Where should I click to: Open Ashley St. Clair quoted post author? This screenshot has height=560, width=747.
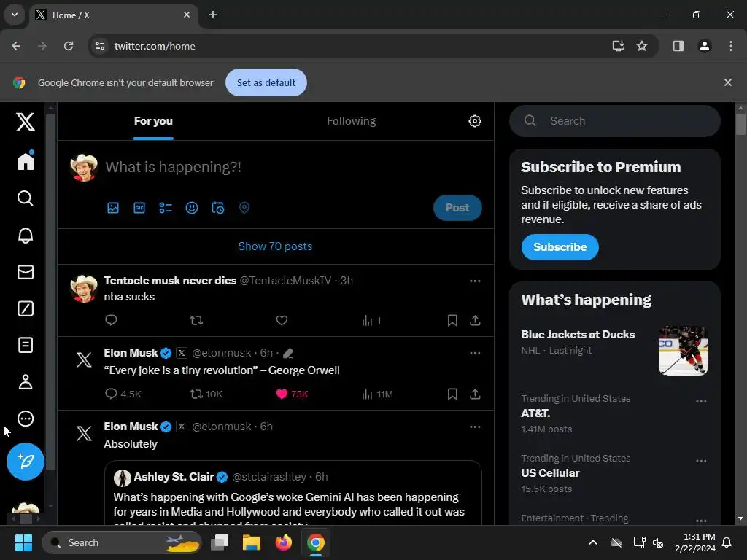tap(174, 477)
